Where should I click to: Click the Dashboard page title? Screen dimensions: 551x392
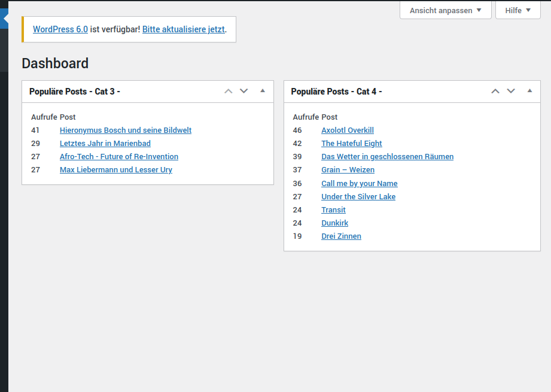[55, 63]
